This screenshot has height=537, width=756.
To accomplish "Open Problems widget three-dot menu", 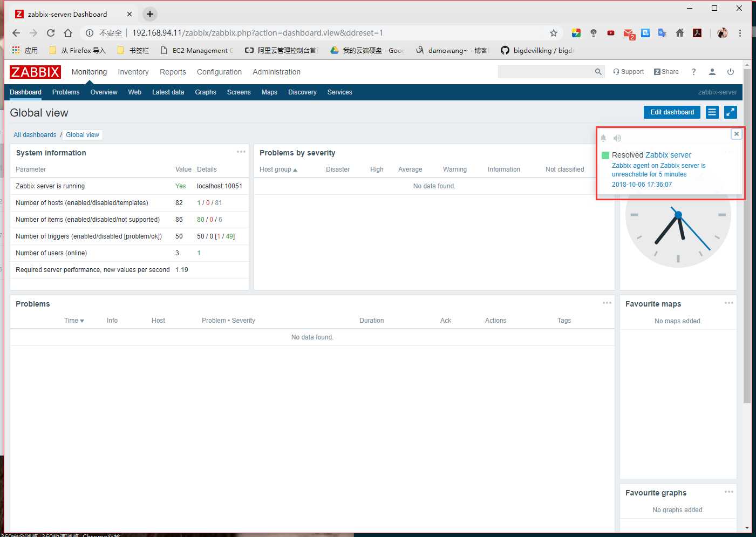I will (607, 303).
